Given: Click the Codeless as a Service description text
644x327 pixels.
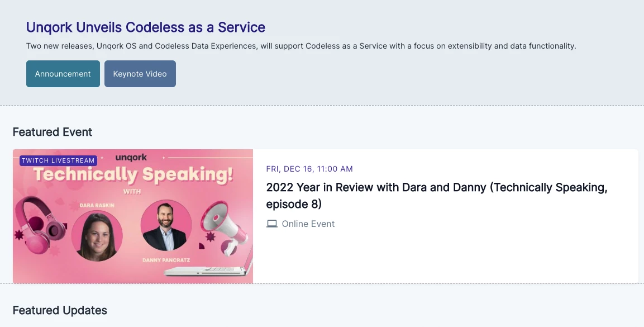Looking at the screenshot, I should tap(301, 46).
